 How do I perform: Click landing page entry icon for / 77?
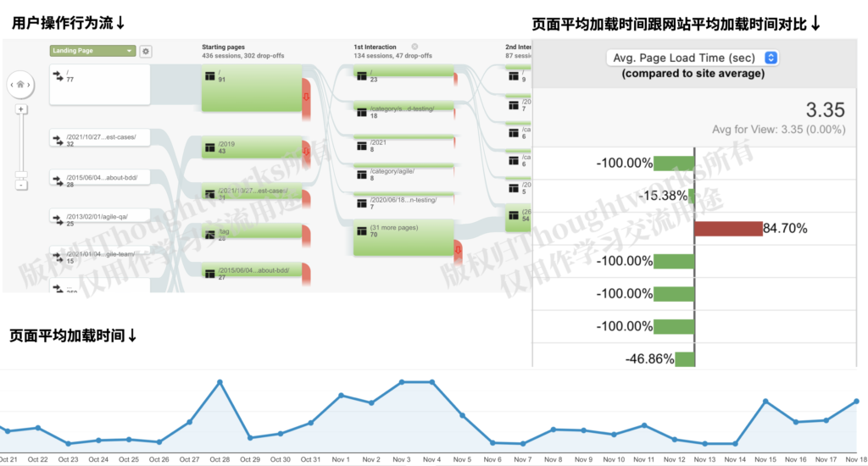point(58,75)
